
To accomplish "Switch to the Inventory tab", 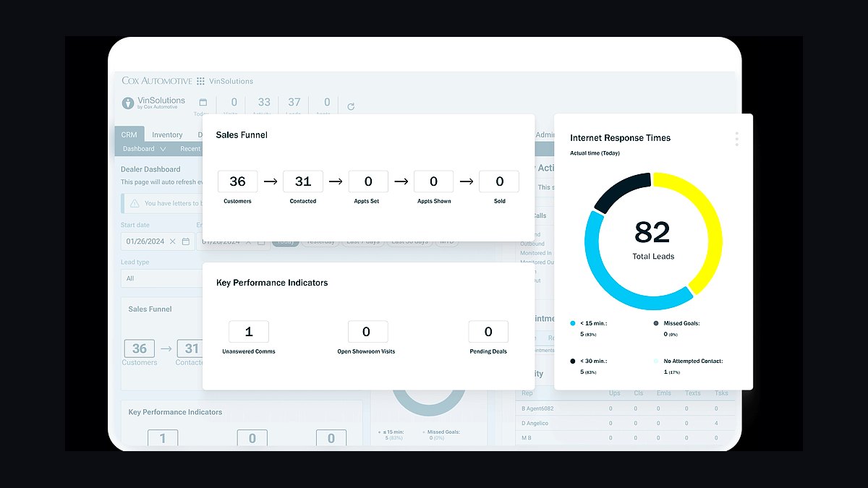I will [167, 134].
